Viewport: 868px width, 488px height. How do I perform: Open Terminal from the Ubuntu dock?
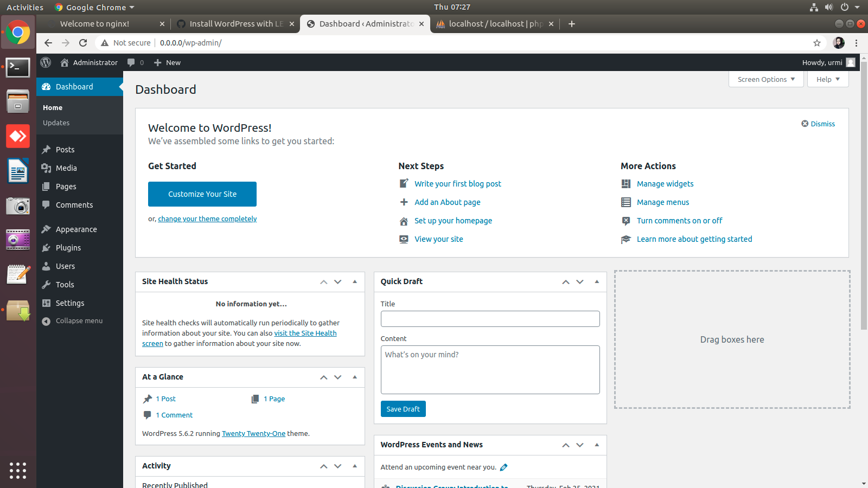coord(18,68)
